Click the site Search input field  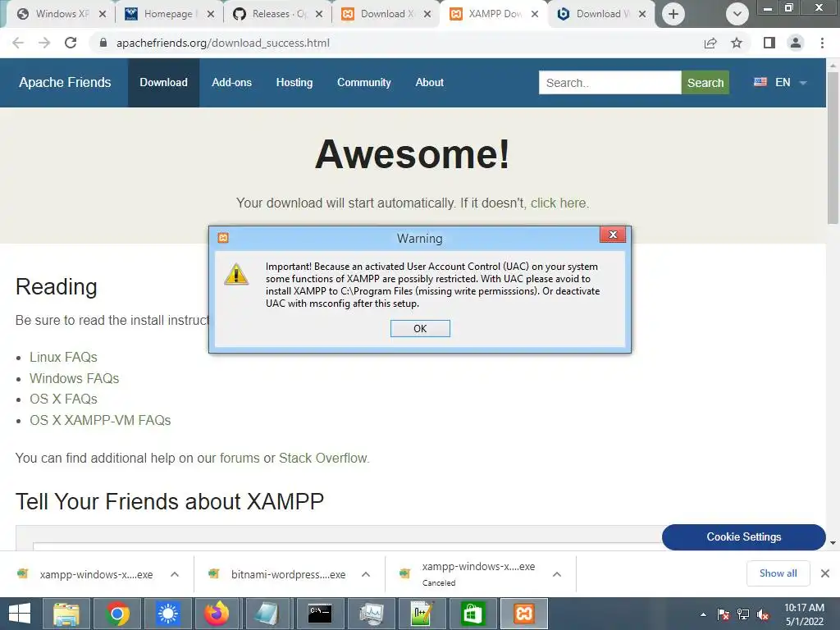tap(609, 83)
